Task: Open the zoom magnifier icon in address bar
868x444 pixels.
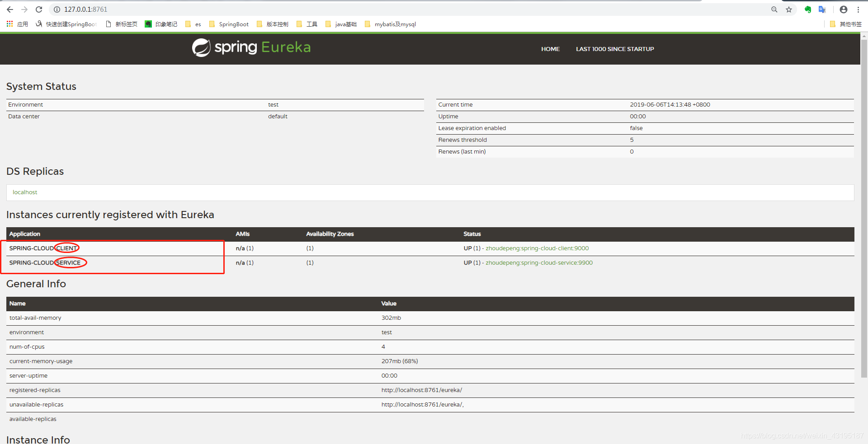Action: click(x=774, y=9)
